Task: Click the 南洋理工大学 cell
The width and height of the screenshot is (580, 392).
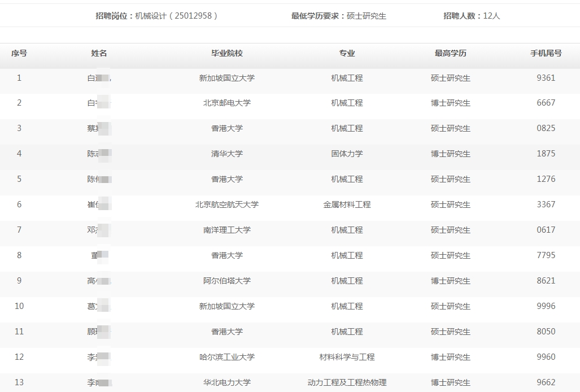Action: (227, 230)
